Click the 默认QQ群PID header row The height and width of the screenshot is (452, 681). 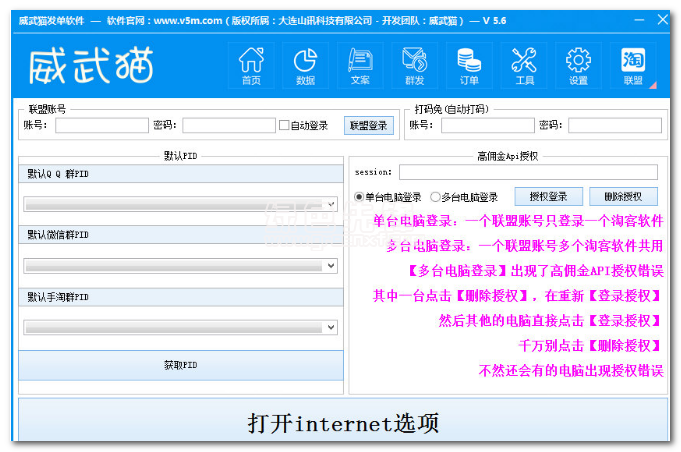(181, 174)
